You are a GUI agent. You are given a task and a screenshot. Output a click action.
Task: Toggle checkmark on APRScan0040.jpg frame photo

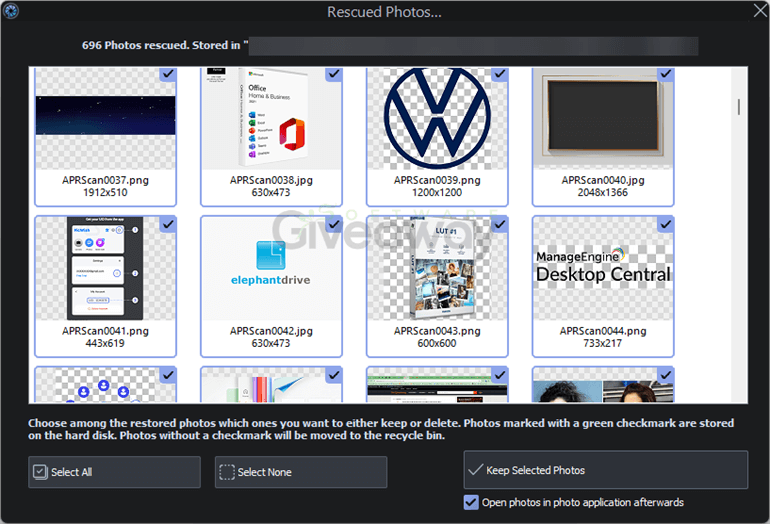pyautogui.click(x=666, y=74)
